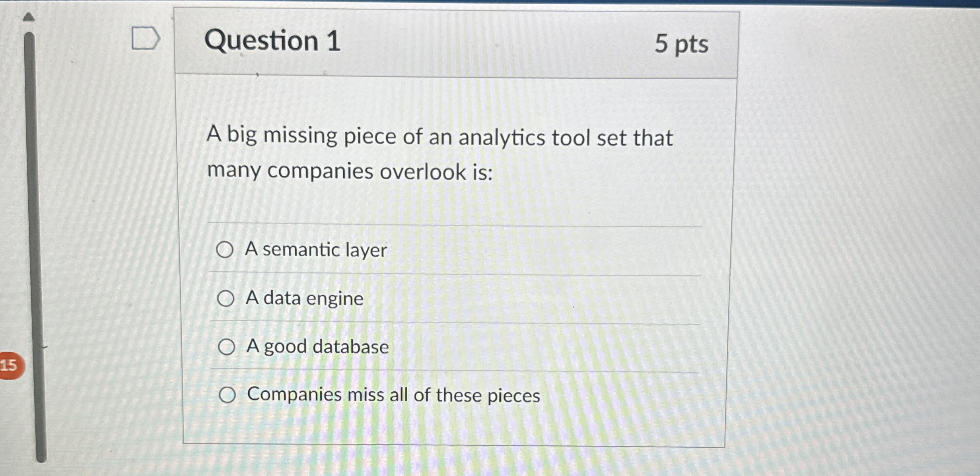Select the 'A semantic layer' answer option
Viewport: 980px width, 476px height.
[227, 250]
